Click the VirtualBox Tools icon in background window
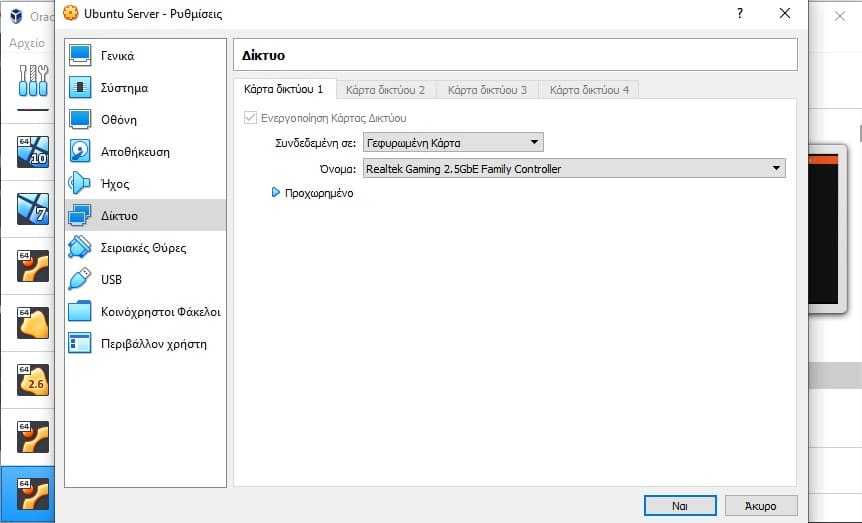Screen dimensions: 862x523 [x=33, y=81]
